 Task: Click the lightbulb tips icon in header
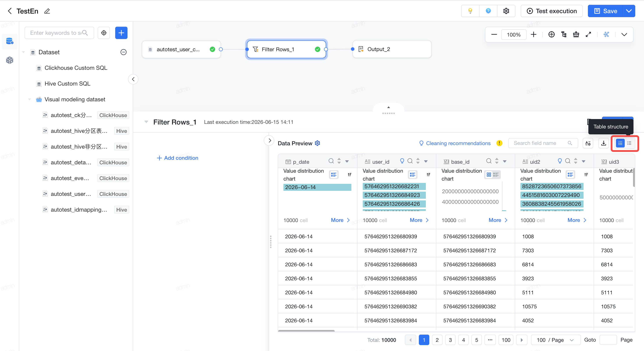coord(470,11)
